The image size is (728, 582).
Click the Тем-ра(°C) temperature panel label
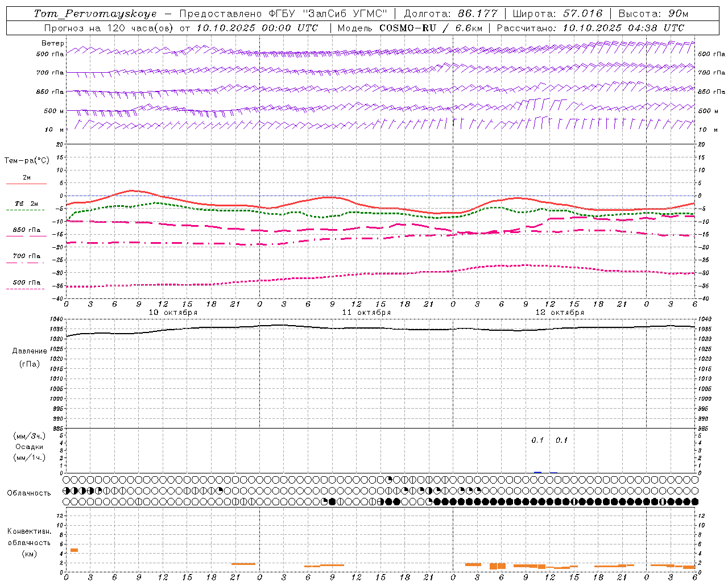(x=27, y=161)
